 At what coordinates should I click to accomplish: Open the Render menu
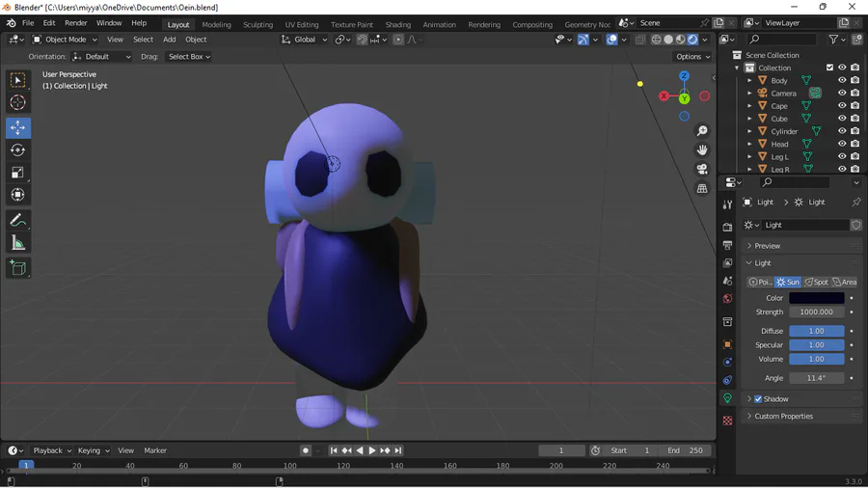tap(75, 23)
